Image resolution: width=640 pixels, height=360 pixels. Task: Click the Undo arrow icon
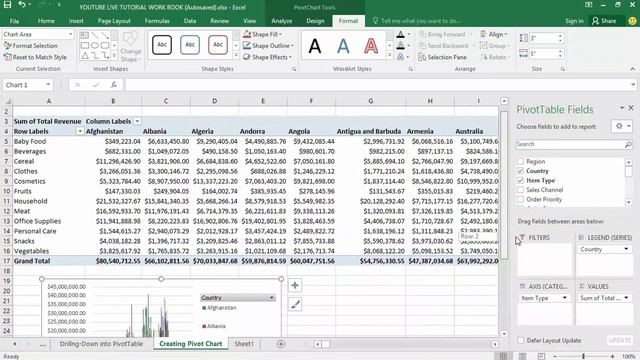click(x=22, y=5)
